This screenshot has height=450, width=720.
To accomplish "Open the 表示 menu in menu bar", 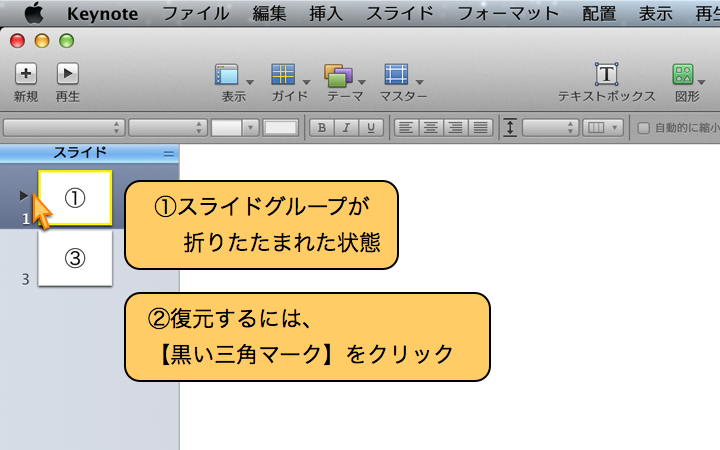I will [x=655, y=13].
